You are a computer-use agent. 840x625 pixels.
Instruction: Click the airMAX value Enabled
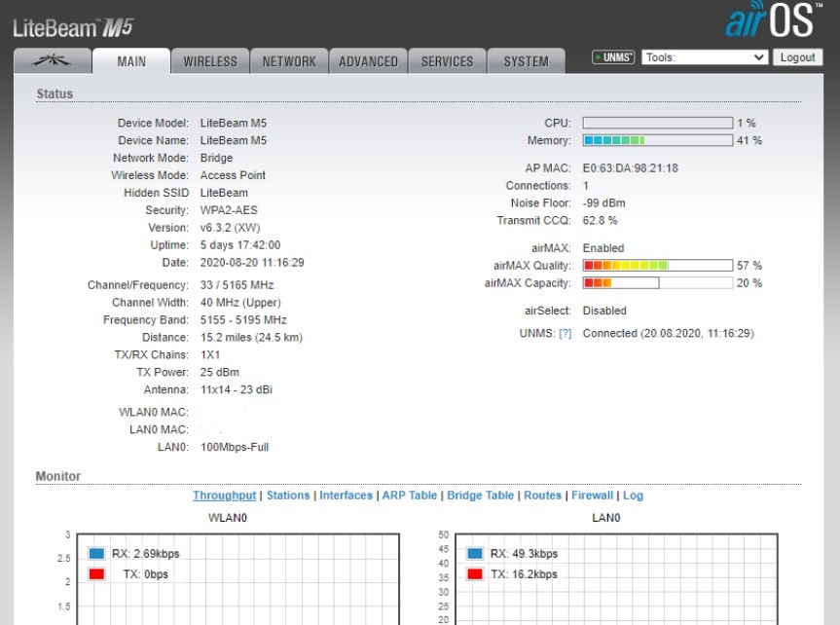603,248
